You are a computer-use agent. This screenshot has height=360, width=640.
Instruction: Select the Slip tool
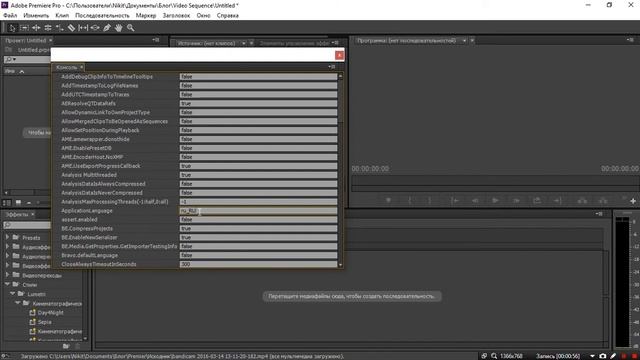tap(83, 28)
